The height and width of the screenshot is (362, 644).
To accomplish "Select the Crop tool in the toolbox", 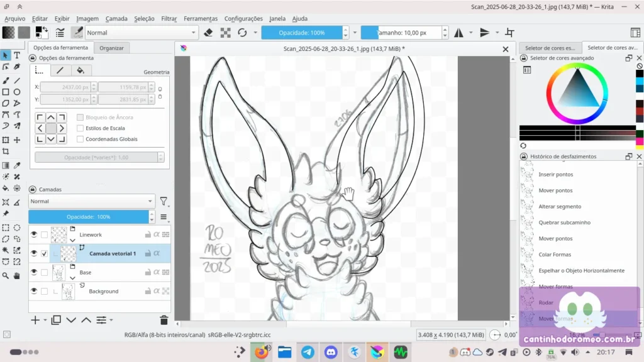I will tap(6, 151).
